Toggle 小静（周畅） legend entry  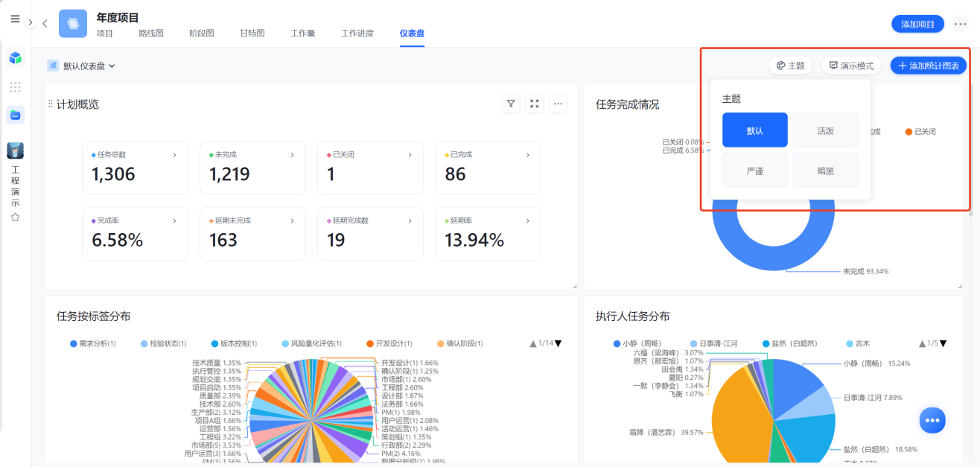tap(640, 343)
